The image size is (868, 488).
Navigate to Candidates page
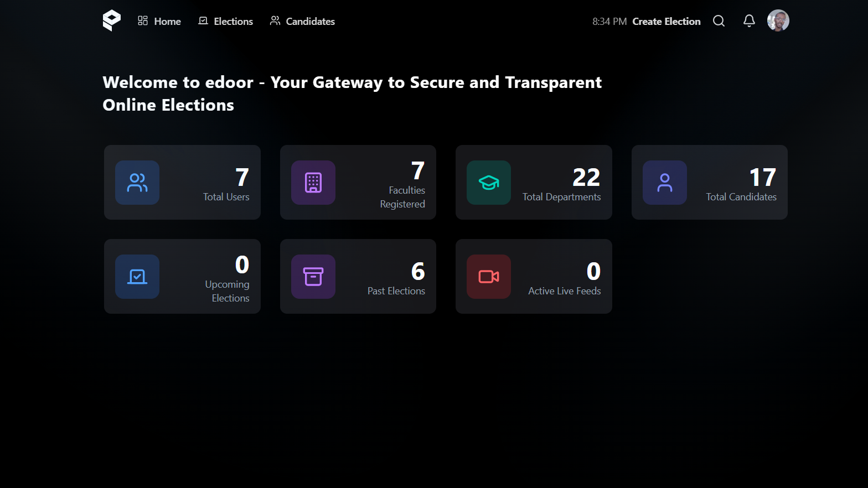point(302,21)
